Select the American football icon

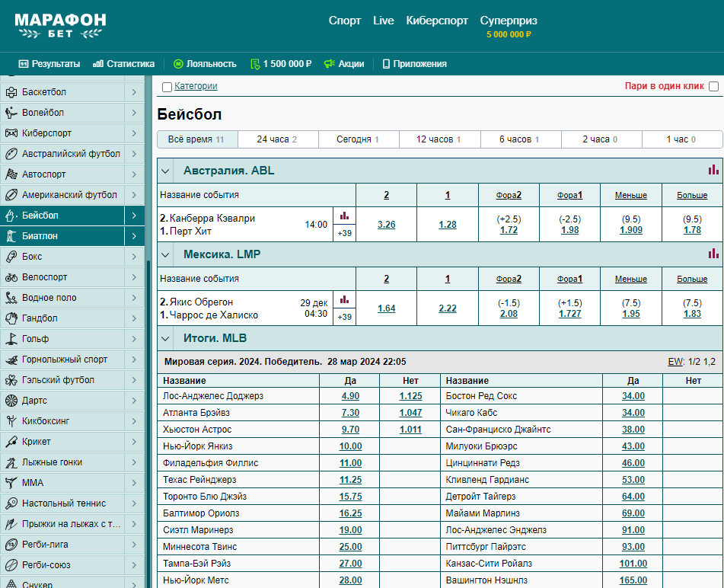11,195
